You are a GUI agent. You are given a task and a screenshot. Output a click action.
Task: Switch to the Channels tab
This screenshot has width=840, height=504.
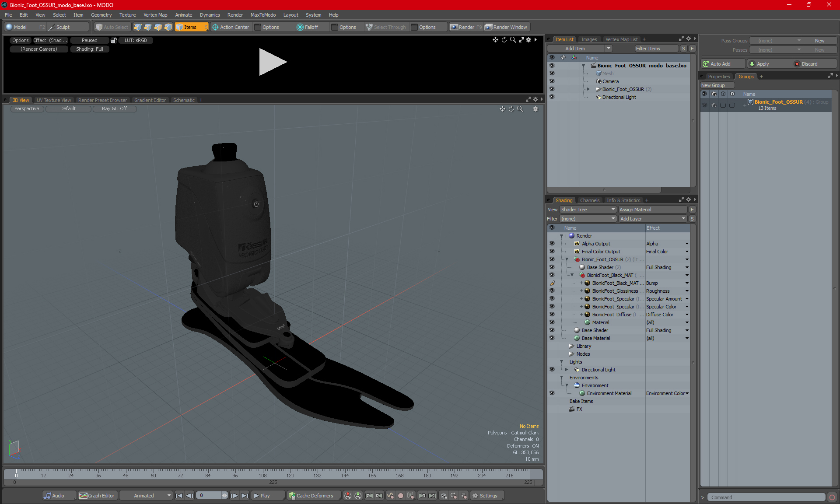tap(589, 200)
